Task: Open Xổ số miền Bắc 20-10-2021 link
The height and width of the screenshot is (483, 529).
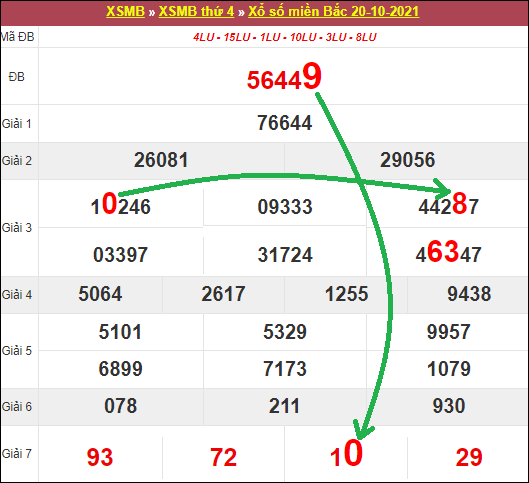Action: point(334,11)
